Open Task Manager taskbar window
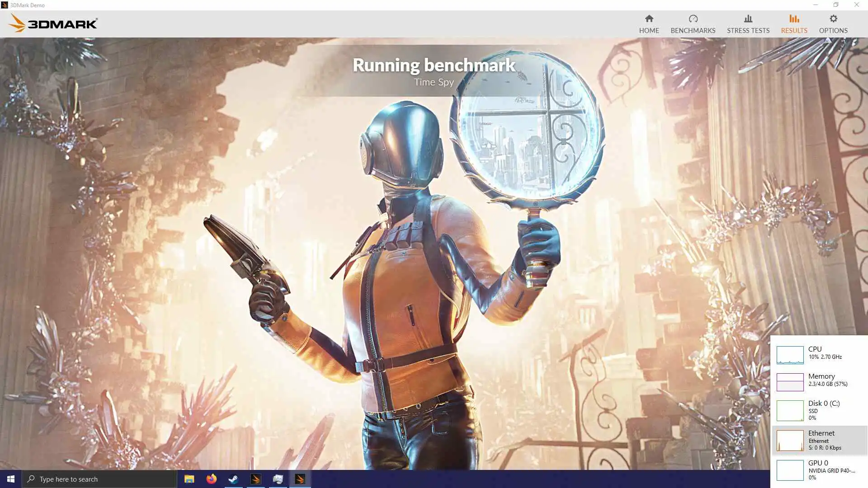Viewport: 868px width, 488px height. [278, 479]
